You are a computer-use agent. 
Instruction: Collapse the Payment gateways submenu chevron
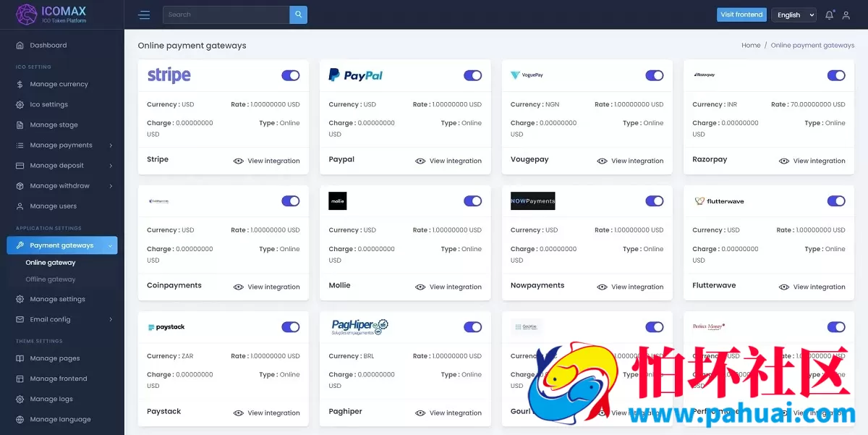(x=110, y=245)
